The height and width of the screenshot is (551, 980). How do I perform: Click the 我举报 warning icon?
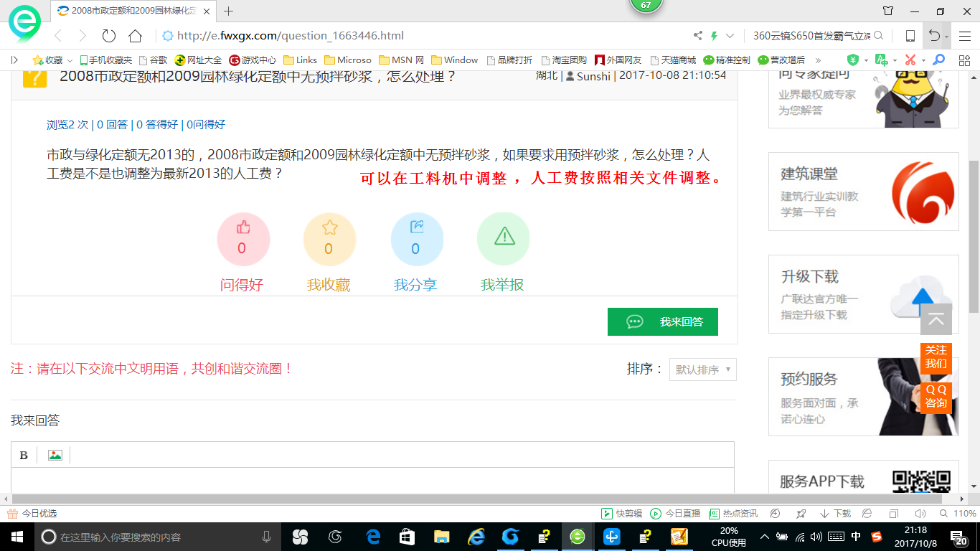[x=504, y=235]
